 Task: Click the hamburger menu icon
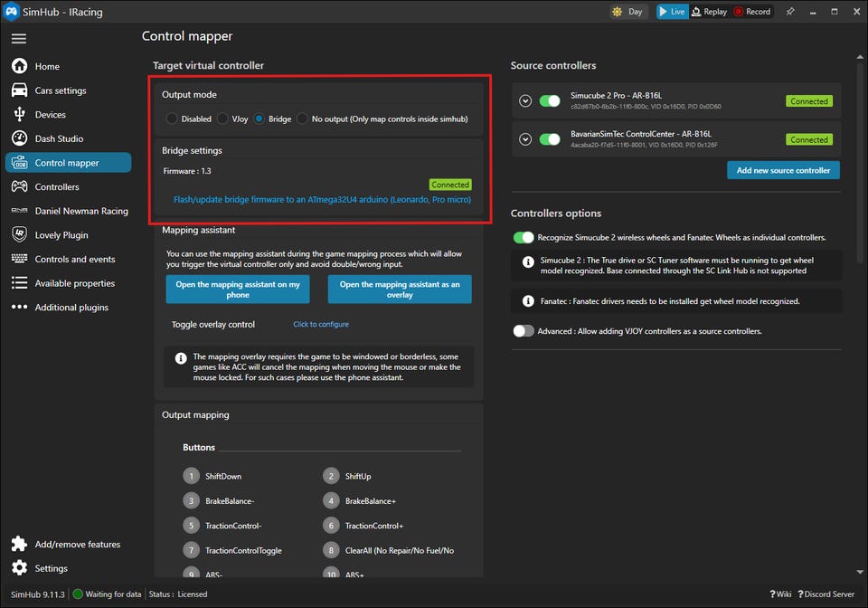(19, 38)
